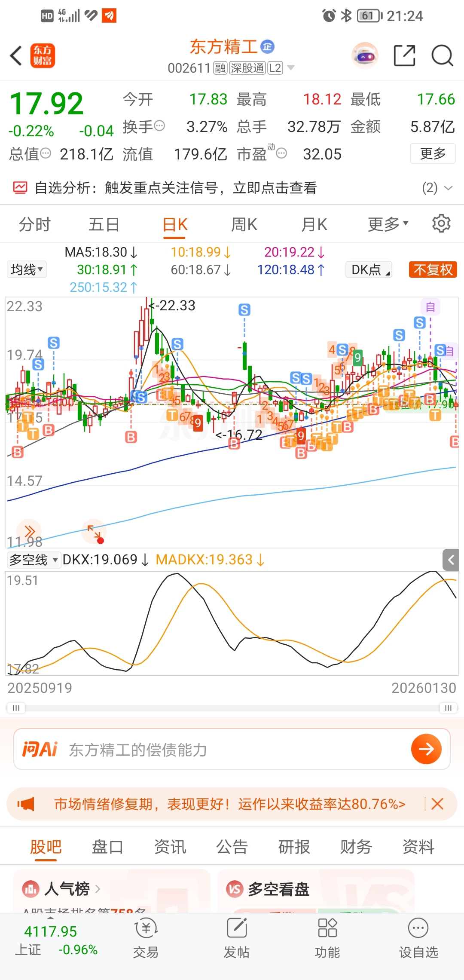Screen dimensions: 464x980
Task: Open the 触发重点关注信号 analysis link
Action: tap(211, 188)
